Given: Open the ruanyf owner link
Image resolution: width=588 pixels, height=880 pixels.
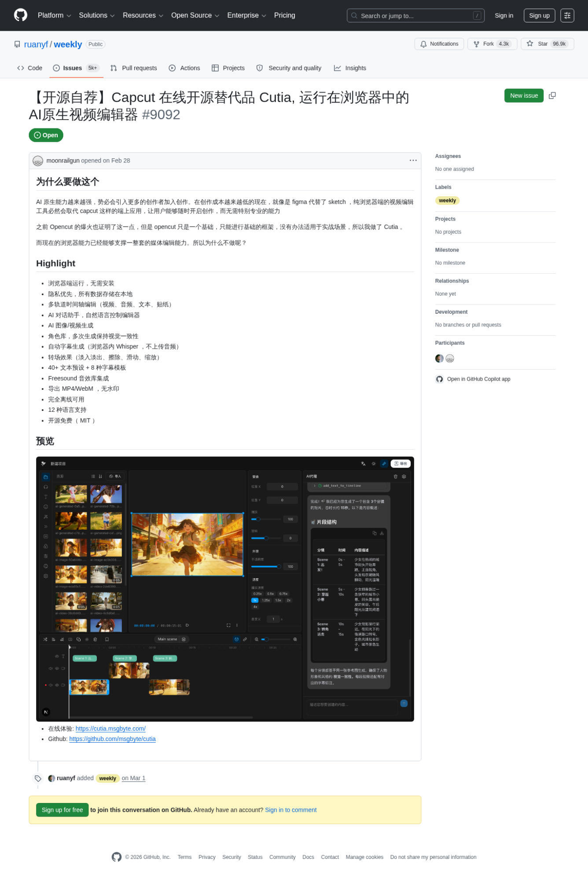Looking at the screenshot, I should [x=36, y=44].
